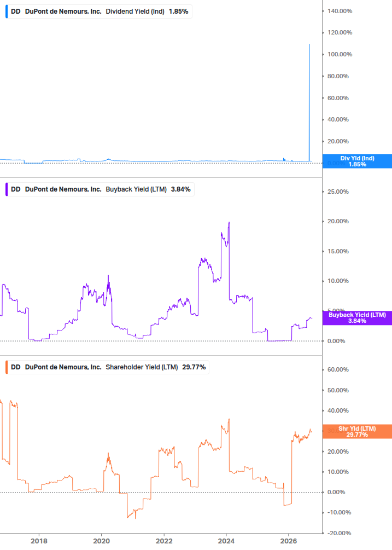The image size is (392, 550).
Task: Click the 140.00% tick on dividend yield axis
Action: (340, 11)
